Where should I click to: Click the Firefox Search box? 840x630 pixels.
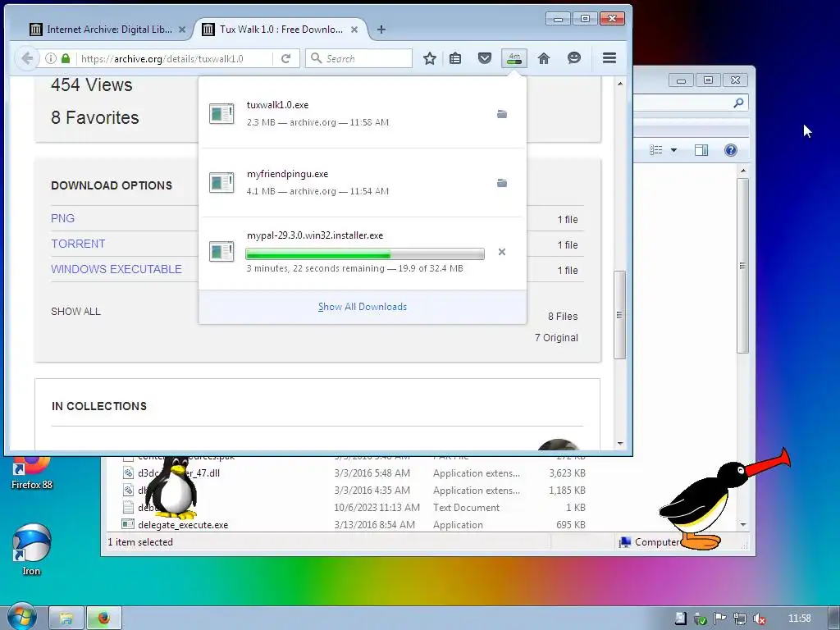[x=359, y=58]
